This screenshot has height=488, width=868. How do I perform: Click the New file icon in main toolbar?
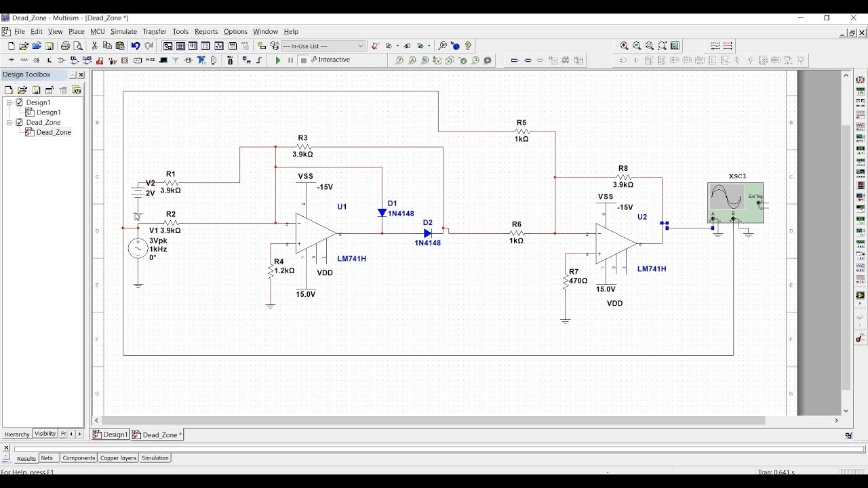tap(12, 46)
